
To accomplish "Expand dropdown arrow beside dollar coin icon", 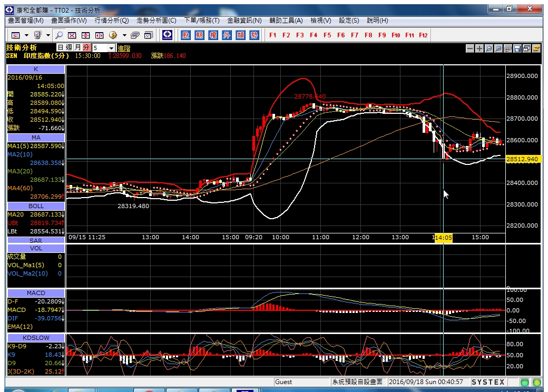I will pos(124,35).
